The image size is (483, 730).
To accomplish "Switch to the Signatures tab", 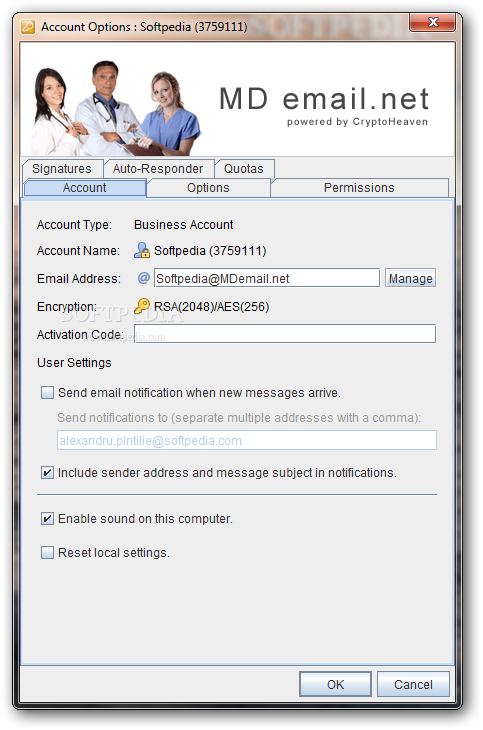I will 62,169.
